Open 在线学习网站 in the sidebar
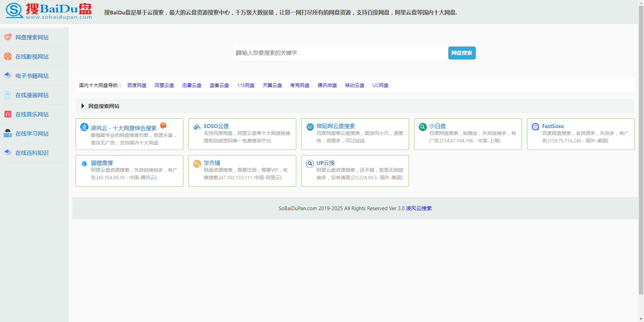The image size is (644, 322). (32, 133)
